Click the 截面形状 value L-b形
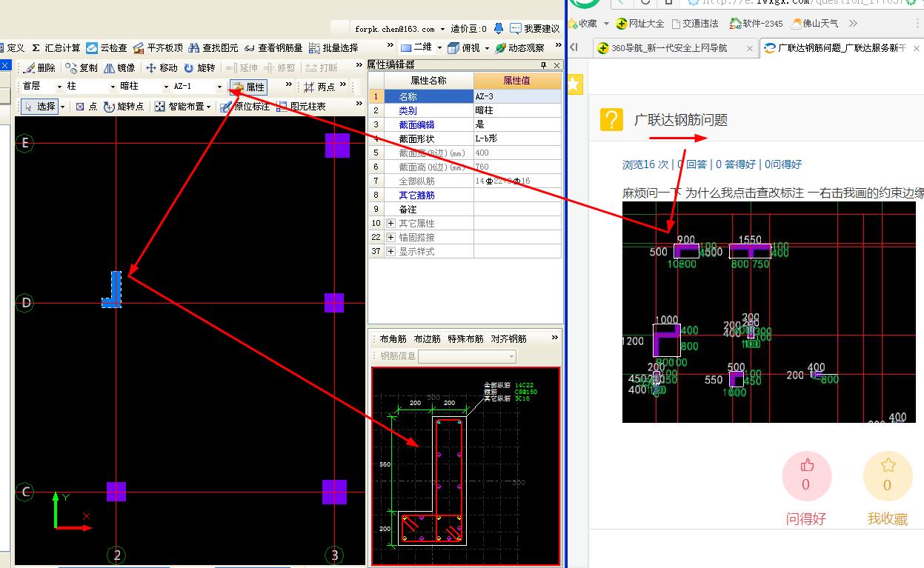Image resolution: width=924 pixels, height=568 pixels. pyautogui.click(x=517, y=138)
